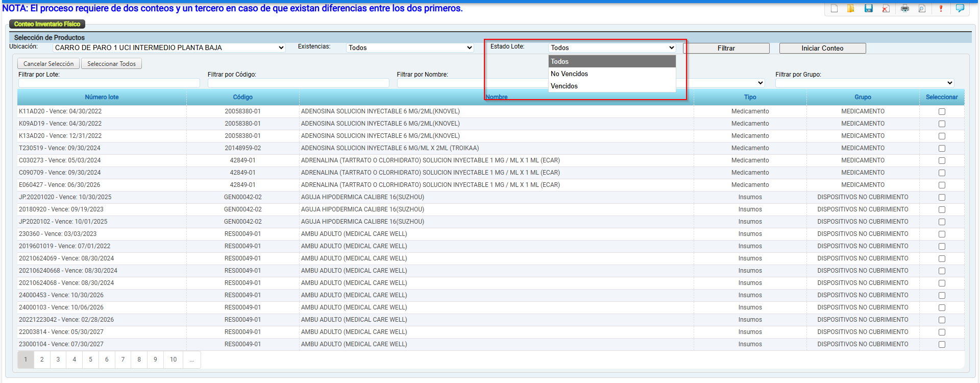980x383 pixels.
Task: Check the box for lot K11AD20
Action: point(942,111)
